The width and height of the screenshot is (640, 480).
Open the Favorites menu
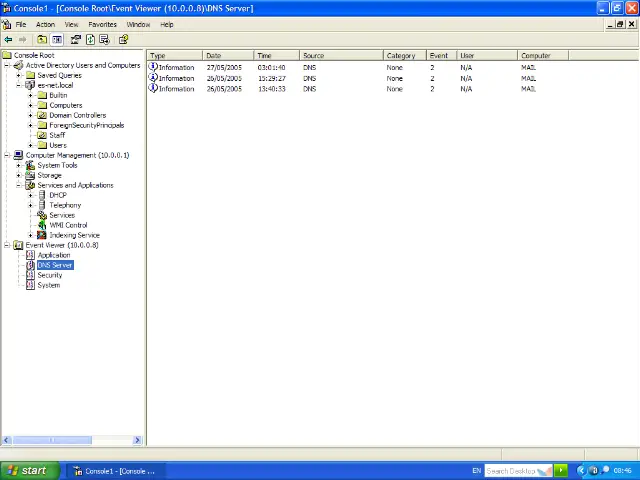[x=102, y=24]
